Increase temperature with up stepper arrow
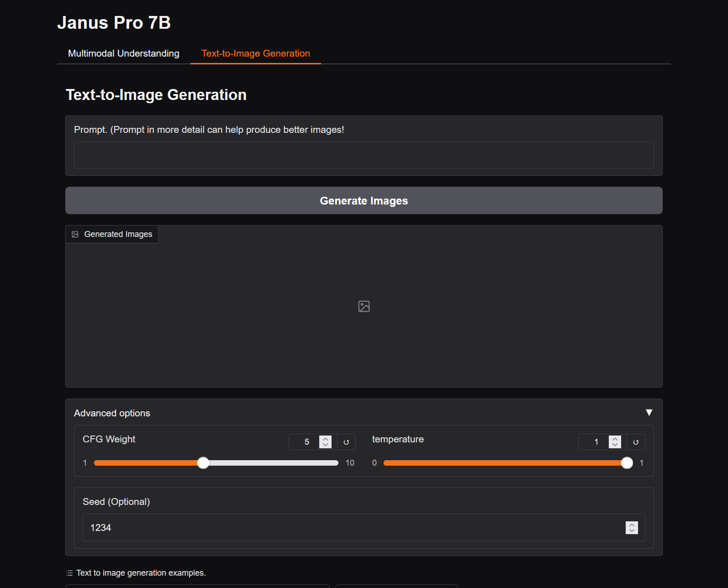Viewport: 728px width, 588px height. (x=615, y=439)
